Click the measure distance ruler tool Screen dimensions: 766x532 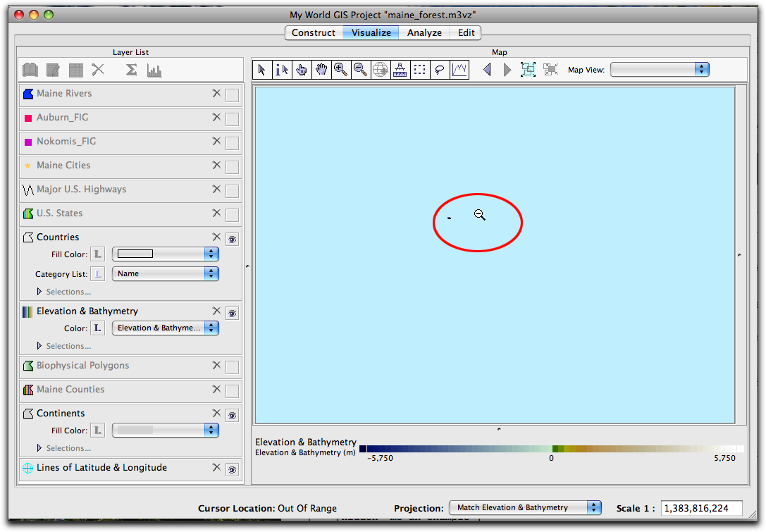pyautogui.click(x=400, y=70)
